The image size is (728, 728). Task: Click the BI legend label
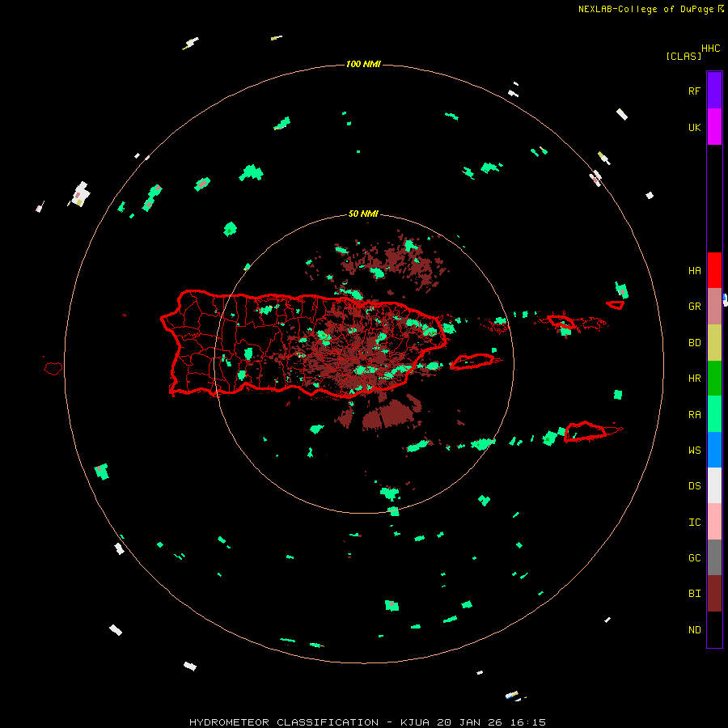[694, 594]
